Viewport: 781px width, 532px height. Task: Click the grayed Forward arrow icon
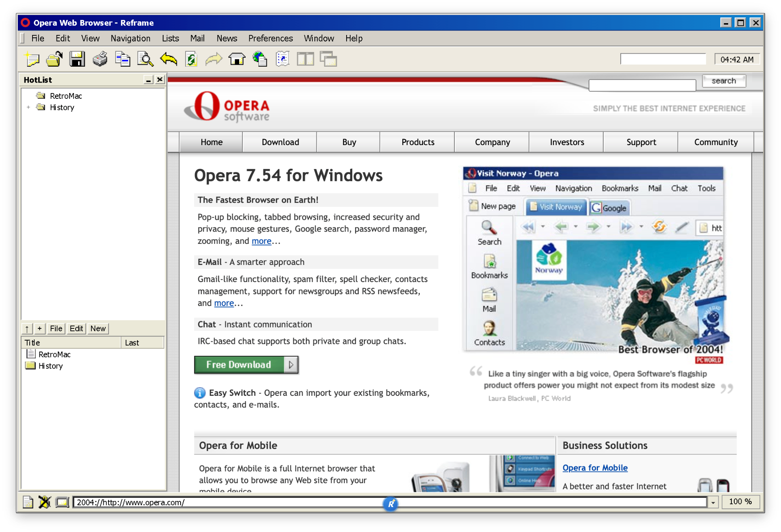[214, 59]
